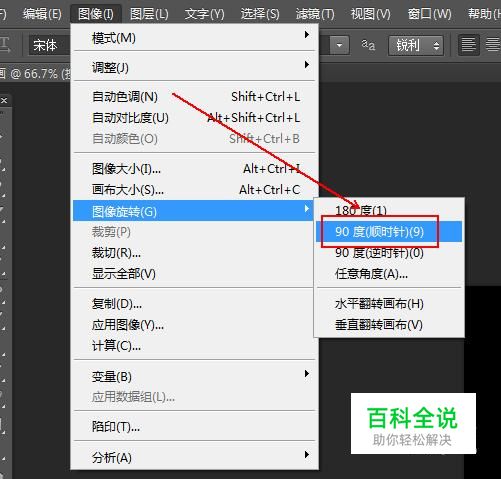
Task: Choose 自动对比度(U) from the menu
Action: [194, 117]
